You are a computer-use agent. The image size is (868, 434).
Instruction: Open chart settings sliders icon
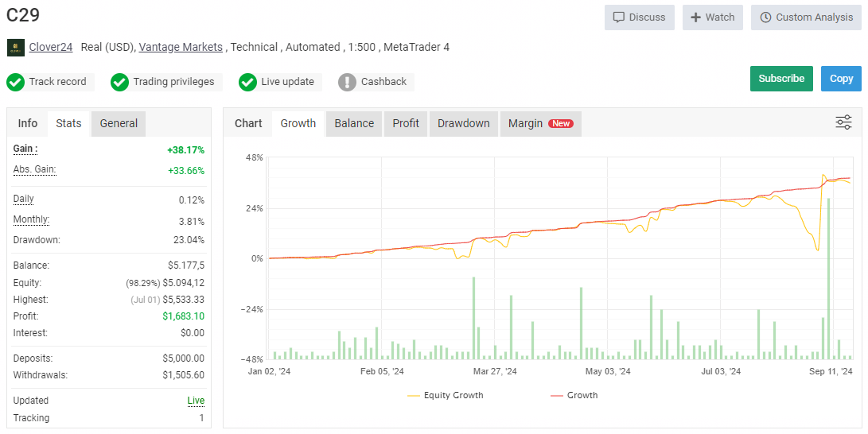coord(843,122)
